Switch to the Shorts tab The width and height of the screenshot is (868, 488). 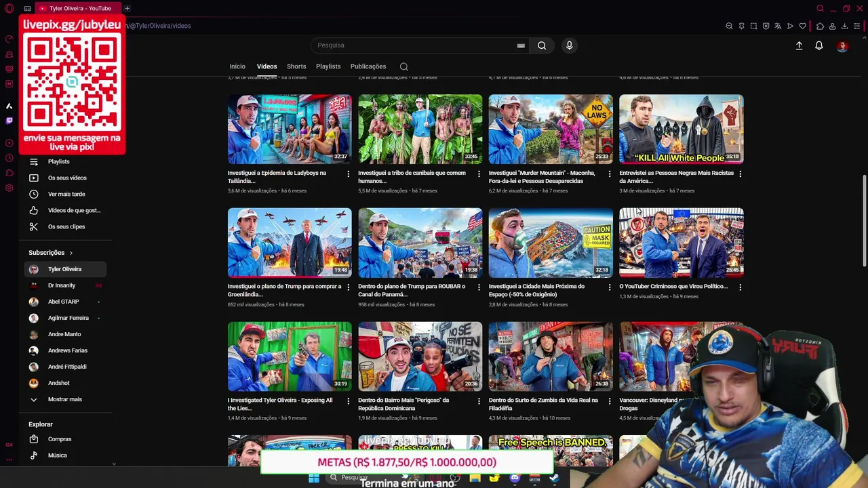(296, 66)
